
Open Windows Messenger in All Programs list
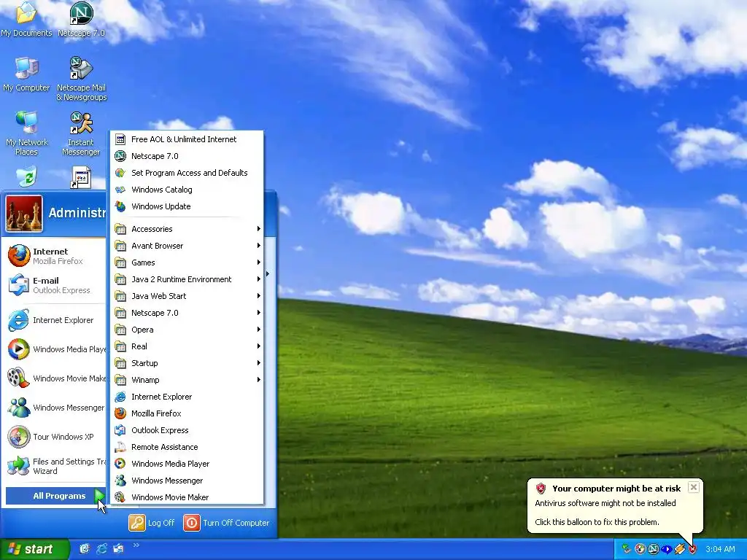point(187,481)
